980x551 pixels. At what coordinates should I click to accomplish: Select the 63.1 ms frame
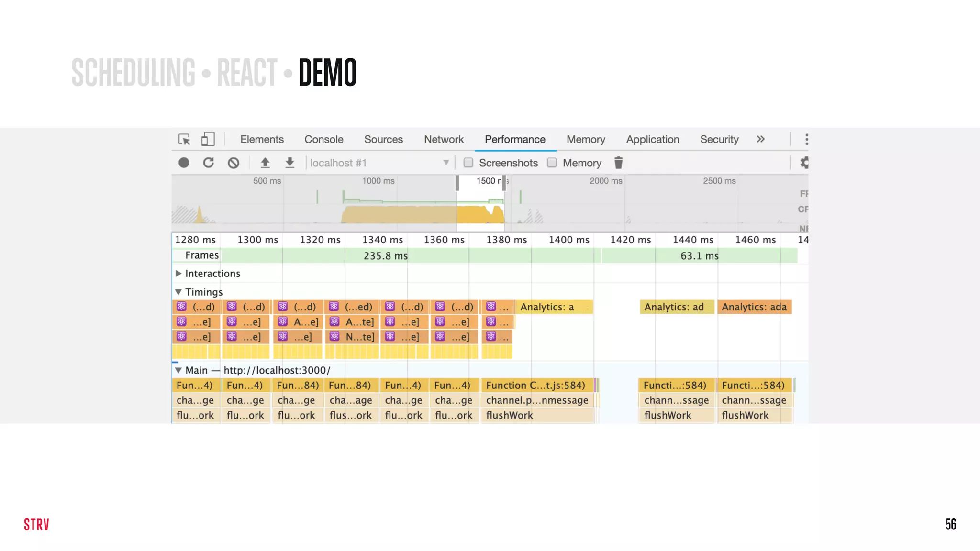(x=699, y=256)
